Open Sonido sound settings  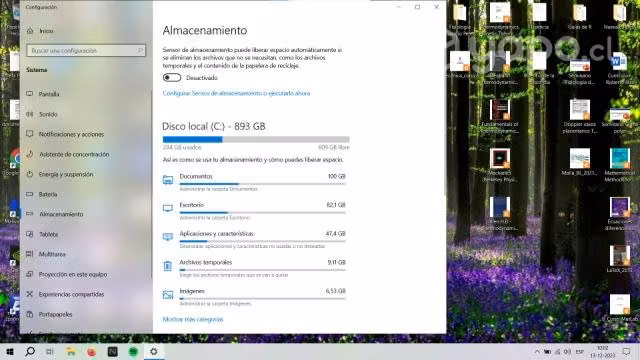42,114
